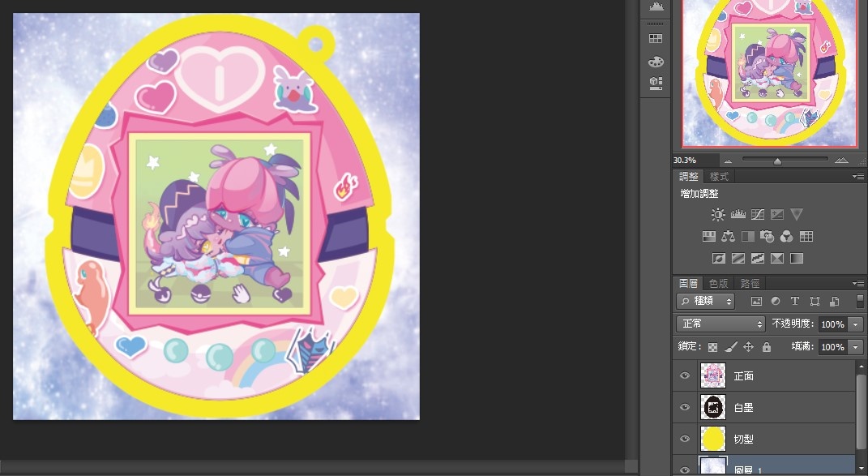Open the 種類 layer filter dropdown
This screenshot has width=868, height=476.
705,301
